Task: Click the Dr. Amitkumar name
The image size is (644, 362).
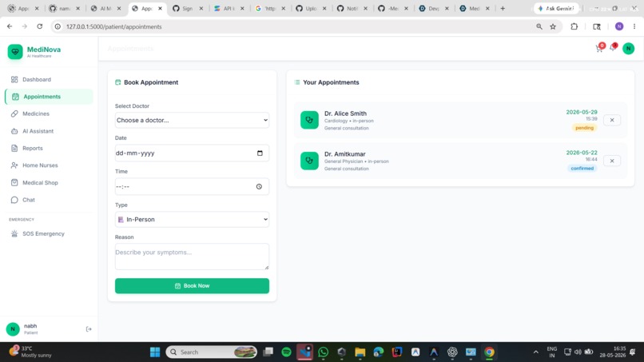Action: pos(345,154)
